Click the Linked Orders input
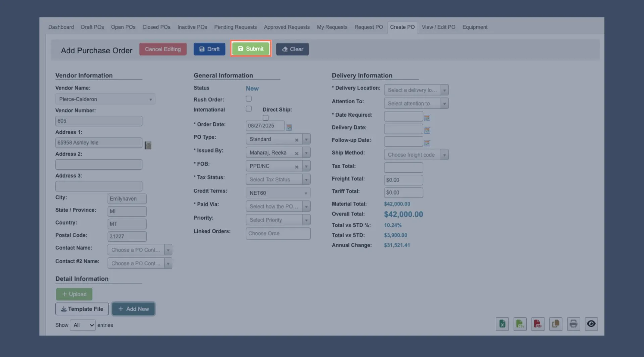Image resolution: width=644 pixels, height=357 pixels. pos(278,233)
